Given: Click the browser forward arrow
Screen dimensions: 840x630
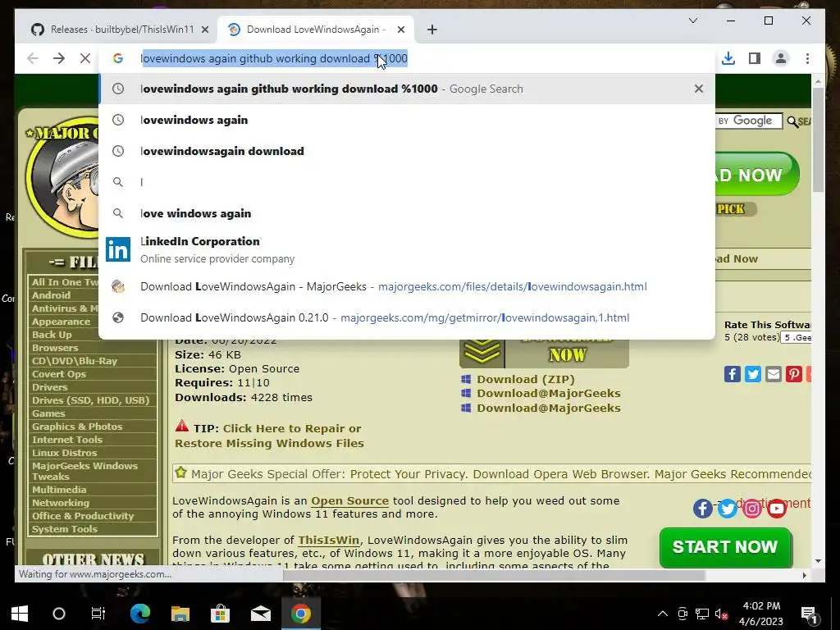Looking at the screenshot, I should pos(59,58).
